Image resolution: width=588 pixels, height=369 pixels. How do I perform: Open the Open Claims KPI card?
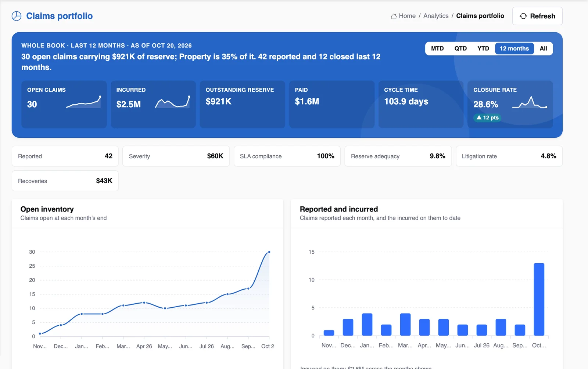point(64,104)
